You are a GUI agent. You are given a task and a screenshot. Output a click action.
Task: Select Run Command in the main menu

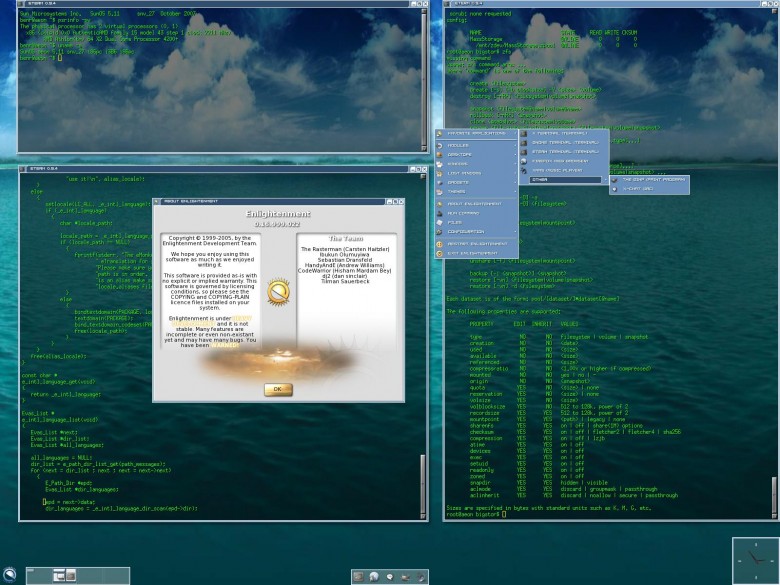(477, 213)
